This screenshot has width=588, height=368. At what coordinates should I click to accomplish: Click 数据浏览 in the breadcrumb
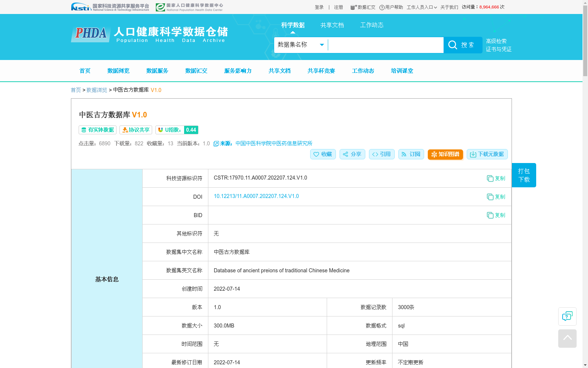[97, 90]
